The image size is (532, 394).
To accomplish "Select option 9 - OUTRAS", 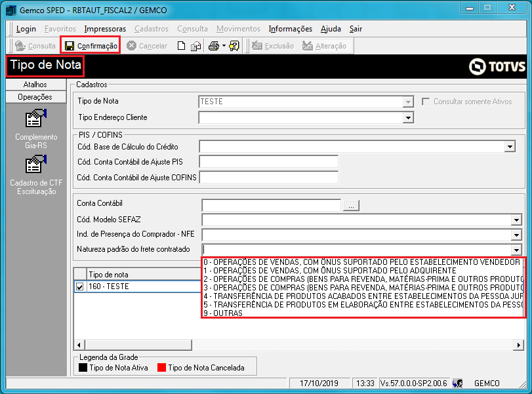I will (x=363, y=313).
